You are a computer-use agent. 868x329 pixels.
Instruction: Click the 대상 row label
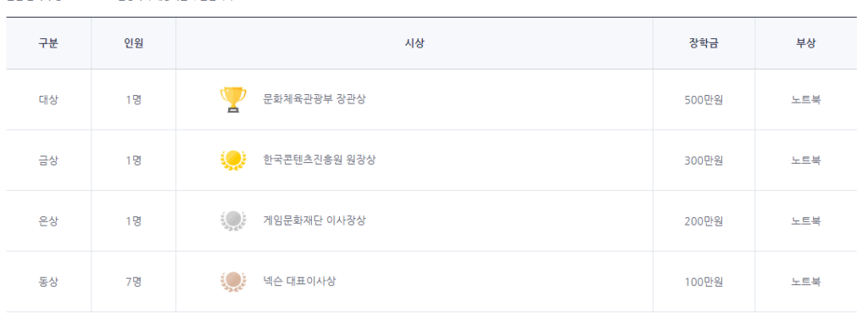point(48,100)
